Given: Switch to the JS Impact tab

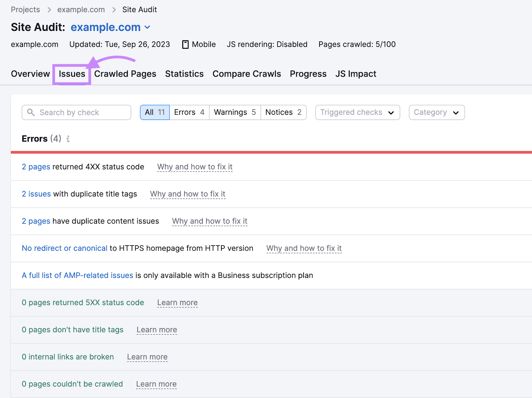Looking at the screenshot, I should [x=355, y=74].
